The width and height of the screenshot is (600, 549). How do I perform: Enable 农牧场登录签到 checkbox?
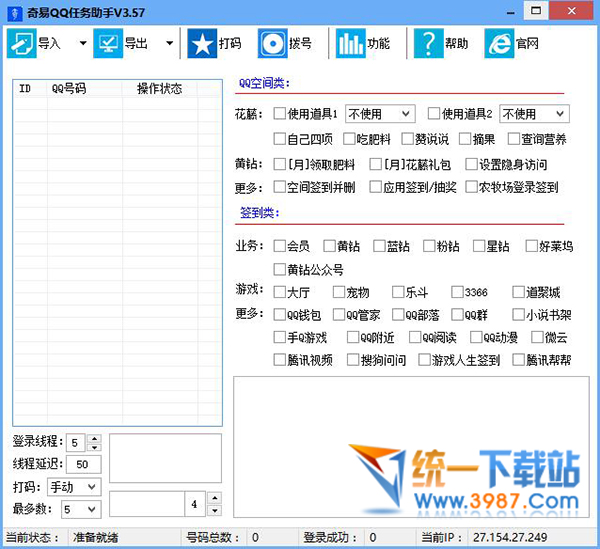point(471,187)
